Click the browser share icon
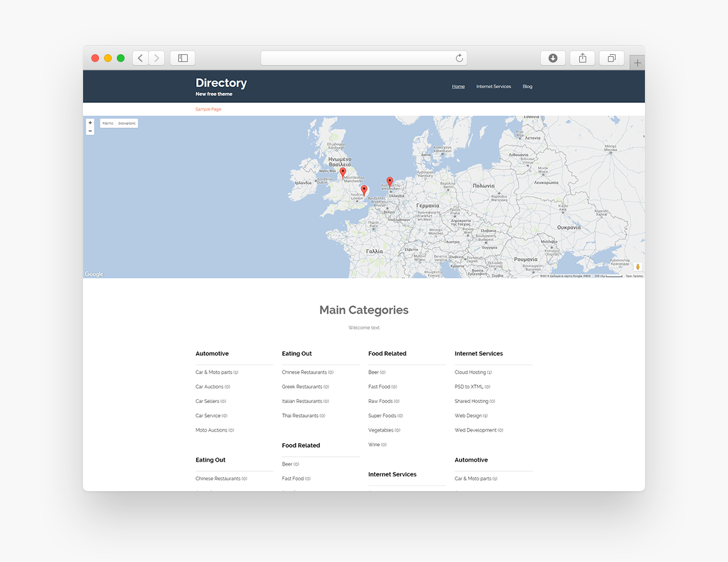Viewport: 728px width, 562px height. click(x=582, y=57)
